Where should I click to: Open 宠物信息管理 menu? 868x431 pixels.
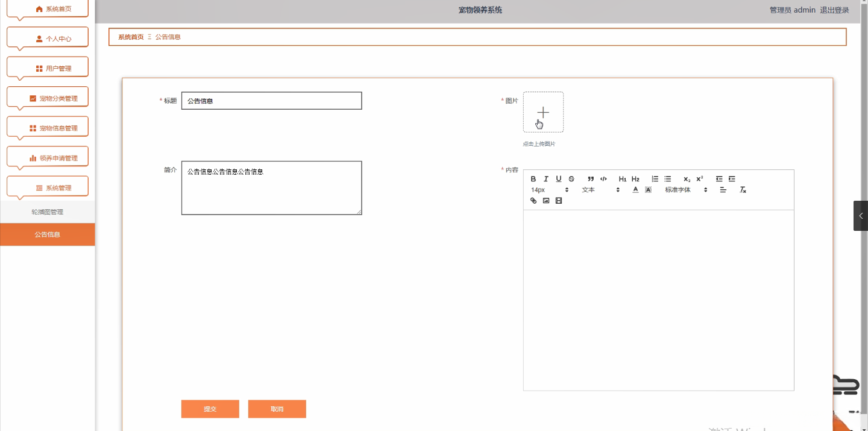(x=48, y=128)
